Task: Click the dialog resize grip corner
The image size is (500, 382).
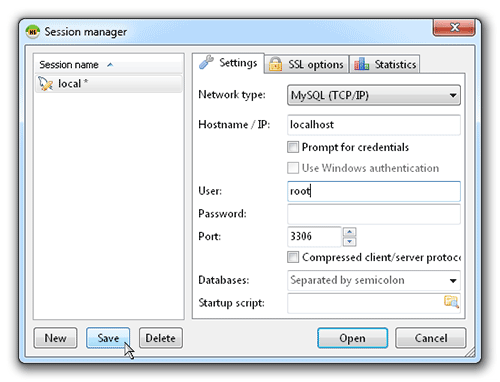Action: tap(471, 352)
